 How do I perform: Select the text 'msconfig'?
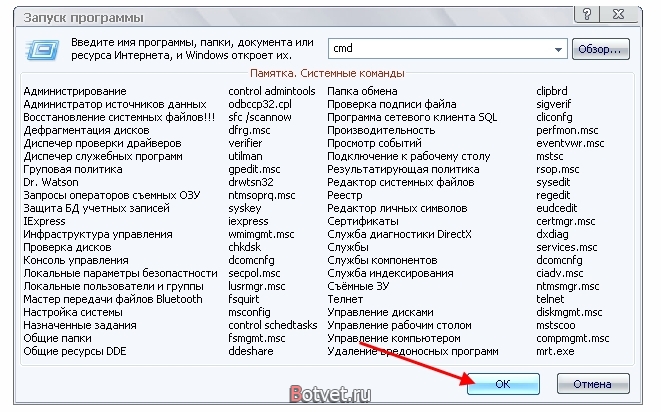tap(250, 312)
